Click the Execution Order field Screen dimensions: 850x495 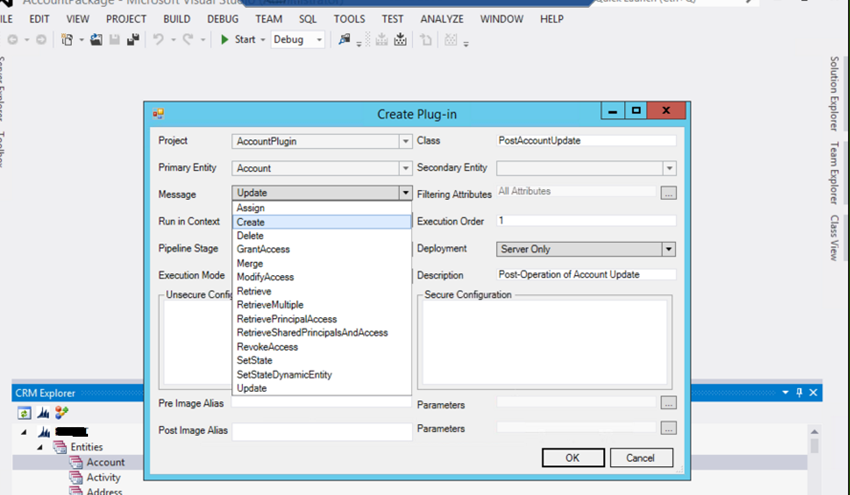coord(586,221)
